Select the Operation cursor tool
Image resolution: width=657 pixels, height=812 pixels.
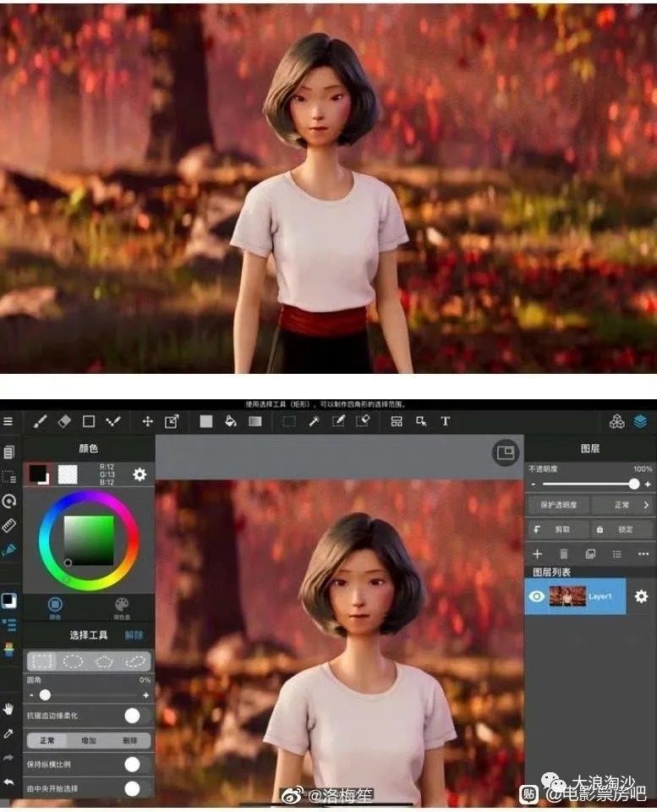coord(421,421)
